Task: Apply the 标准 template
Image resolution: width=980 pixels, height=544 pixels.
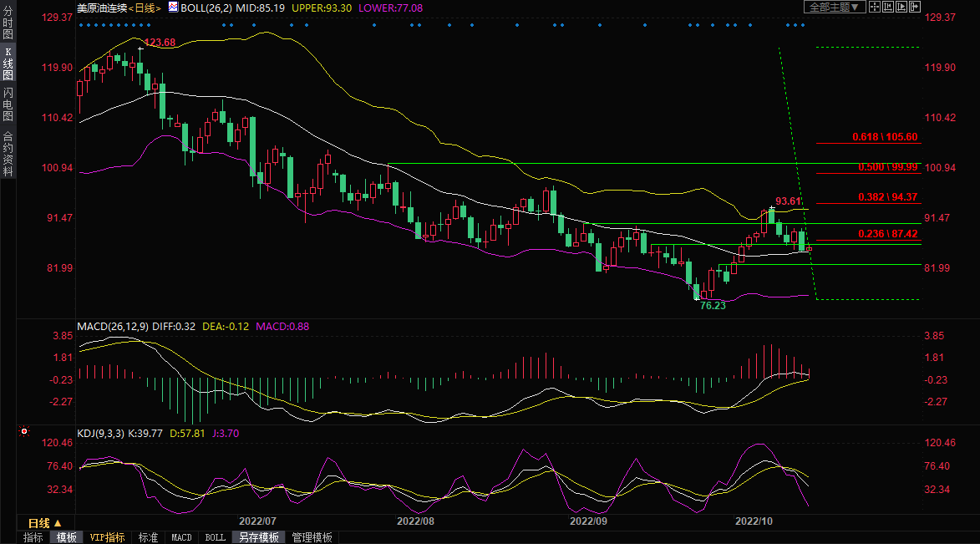Action: (148, 537)
